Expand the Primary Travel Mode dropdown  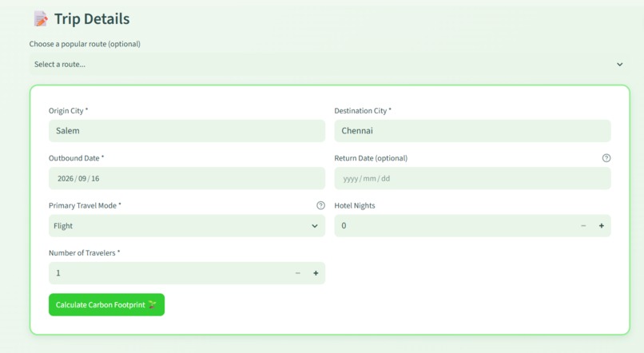[x=187, y=226]
